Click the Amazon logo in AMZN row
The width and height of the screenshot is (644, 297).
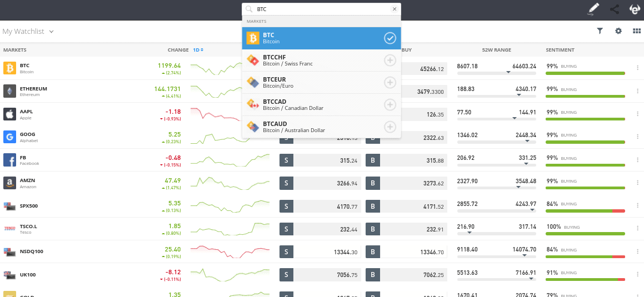(x=9, y=183)
